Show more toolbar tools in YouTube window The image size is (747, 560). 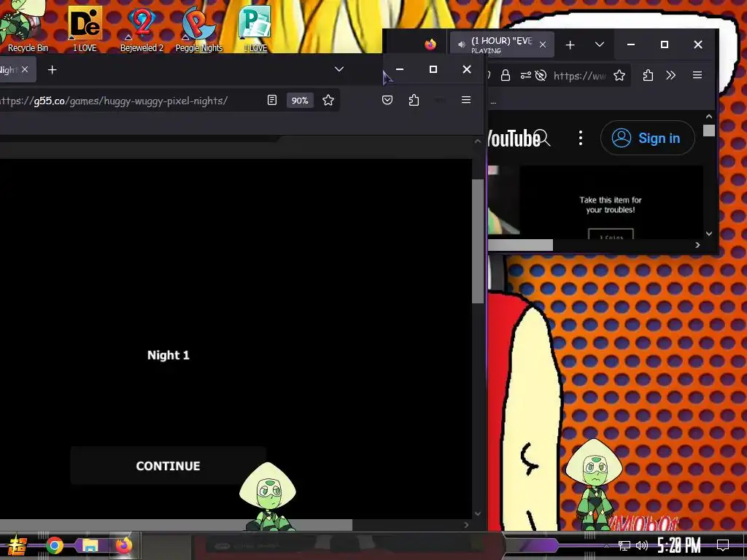pyautogui.click(x=671, y=75)
